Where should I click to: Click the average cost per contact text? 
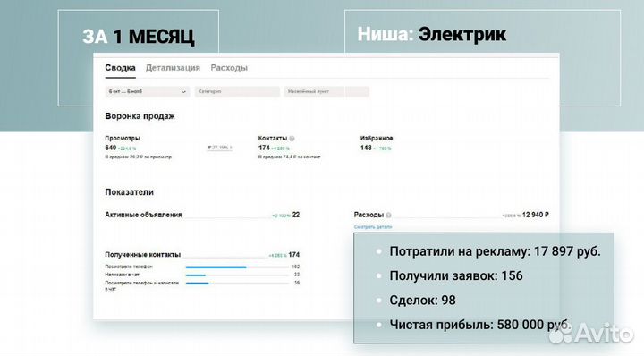pyautogui.click(x=289, y=157)
